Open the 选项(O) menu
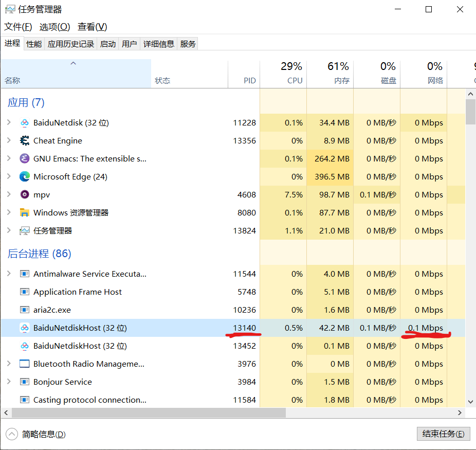This screenshot has width=476, height=450. (x=54, y=27)
